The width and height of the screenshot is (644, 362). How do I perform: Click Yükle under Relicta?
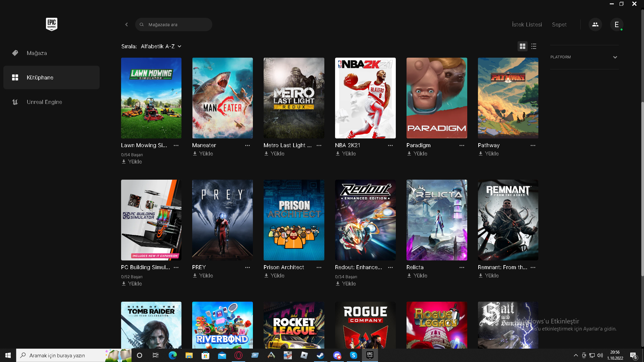417,276
